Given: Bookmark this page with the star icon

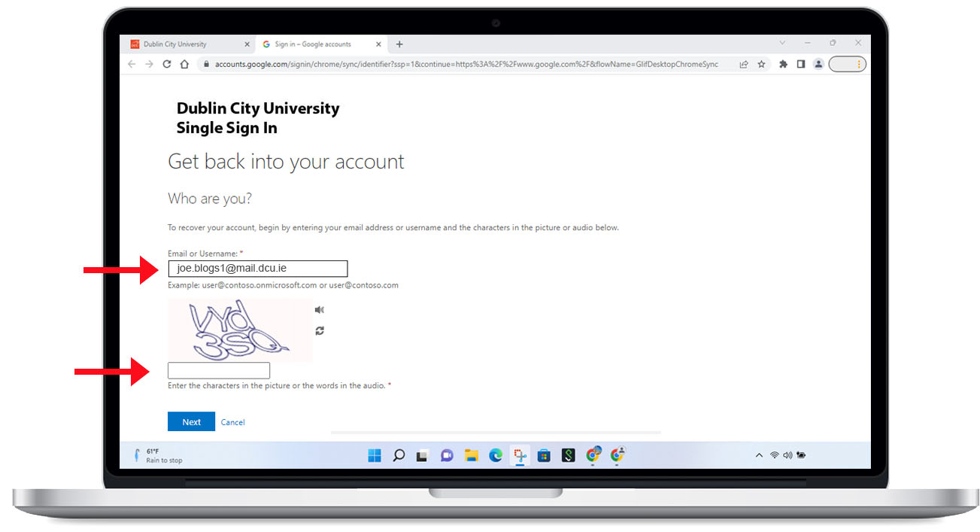Looking at the screenshot, I should [761, 65].
